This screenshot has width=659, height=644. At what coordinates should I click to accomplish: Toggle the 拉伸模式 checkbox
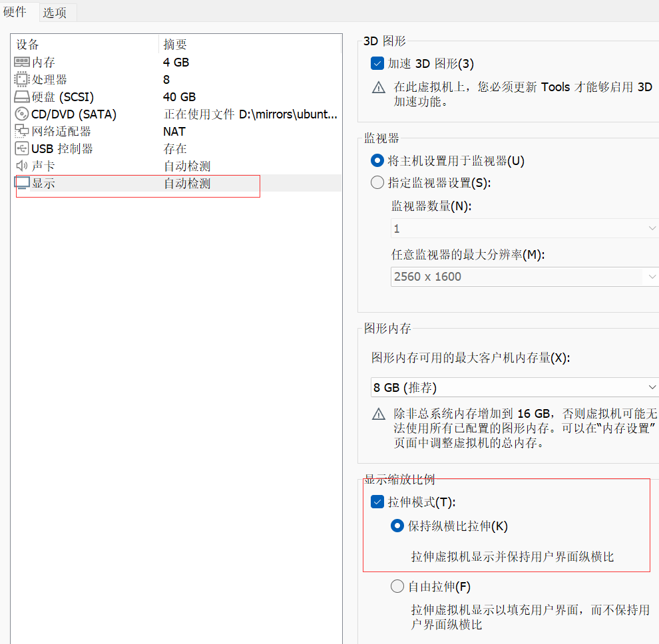[377, 502]
